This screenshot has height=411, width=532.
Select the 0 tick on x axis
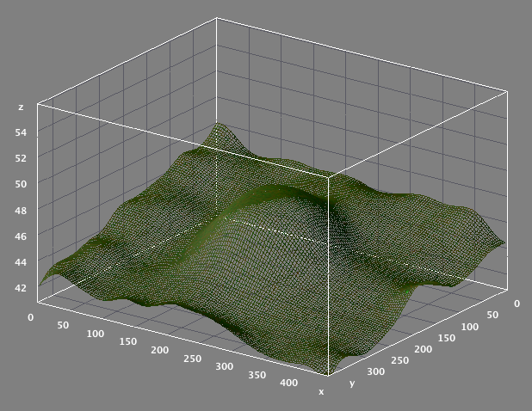[x=31, y=317]
